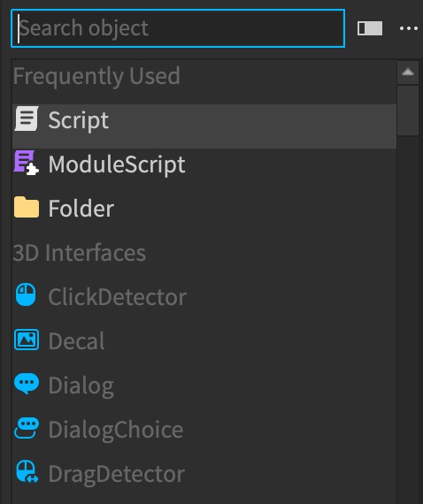Focus the Search object field
This screenshot has height=504, width=423.
click(178, 28)
